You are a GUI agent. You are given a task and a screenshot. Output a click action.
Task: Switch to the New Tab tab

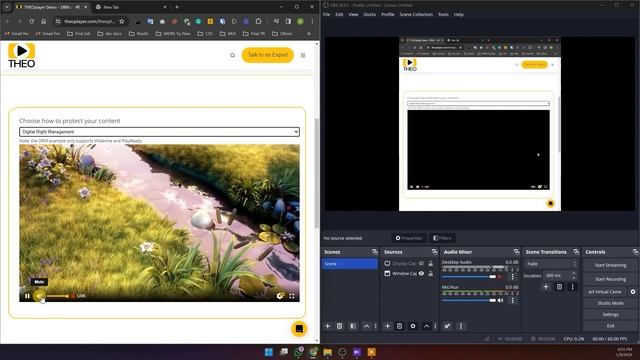pos(131,7)
